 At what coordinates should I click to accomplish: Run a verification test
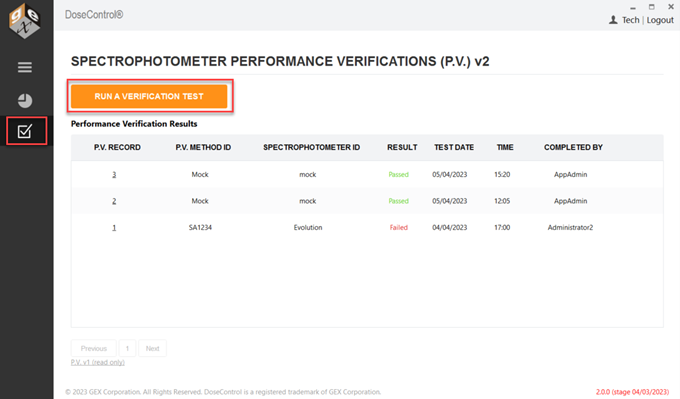[149, 96]
